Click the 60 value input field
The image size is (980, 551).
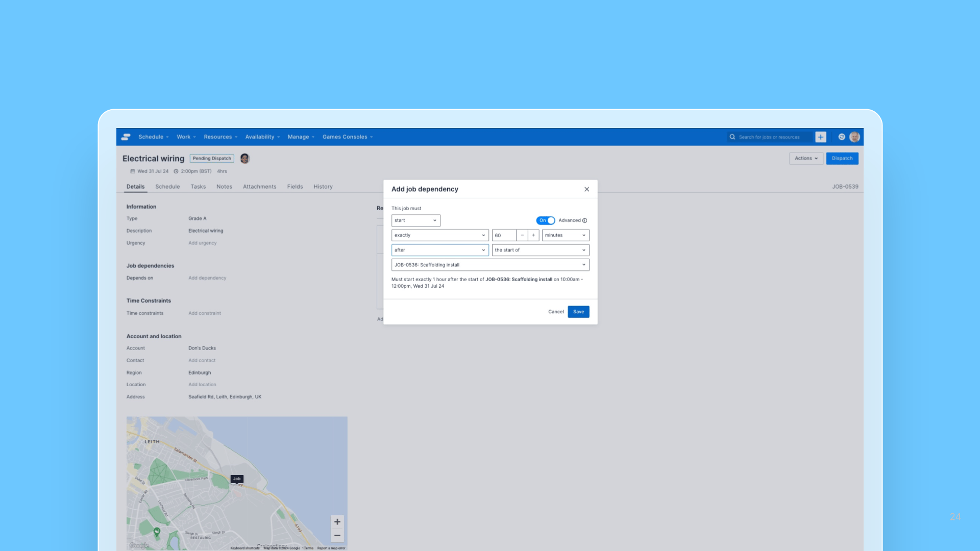coord(504,235)
